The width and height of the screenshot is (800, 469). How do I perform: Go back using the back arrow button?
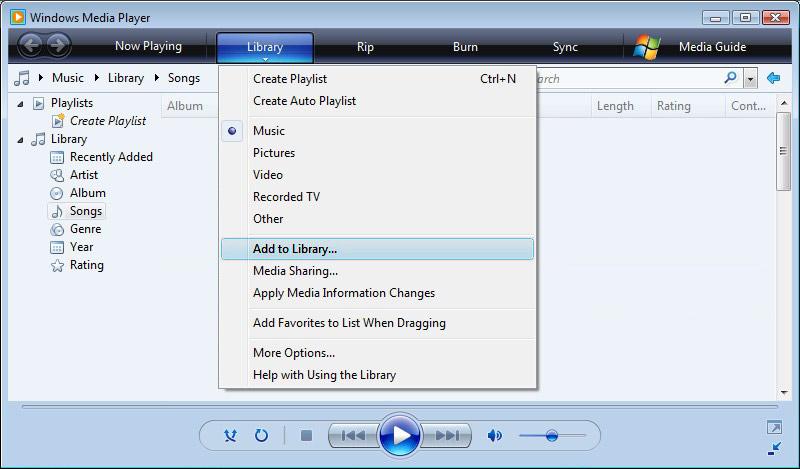30,45
